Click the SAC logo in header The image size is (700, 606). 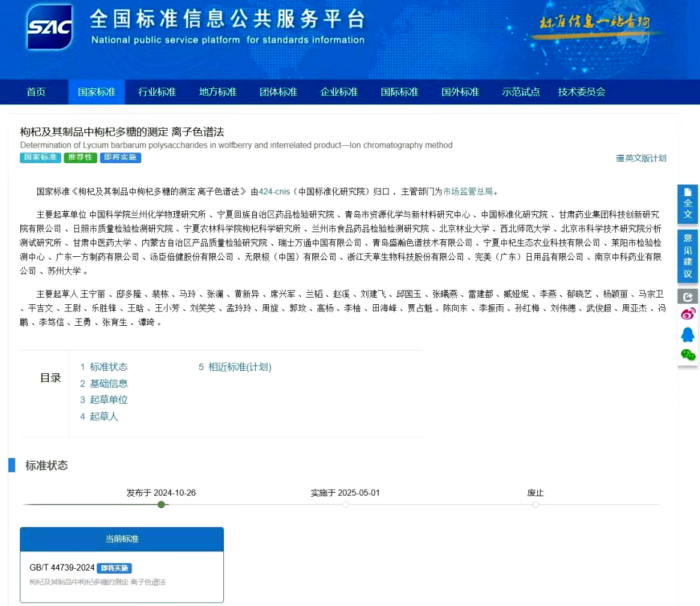(49, 27)
